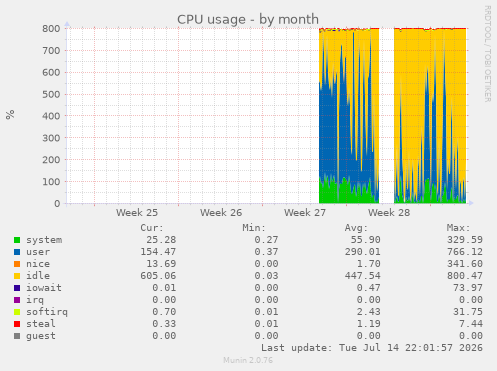Viewport: 497px width, 371px height.
Task: Click the 'Week 25' x-axis label
Action: 137,213
